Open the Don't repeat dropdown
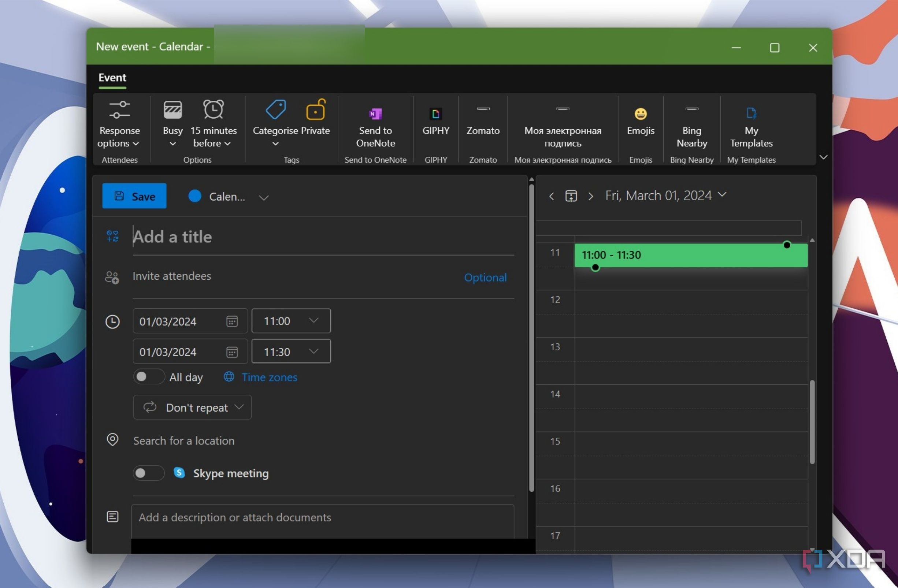 (x=192, y=407)
